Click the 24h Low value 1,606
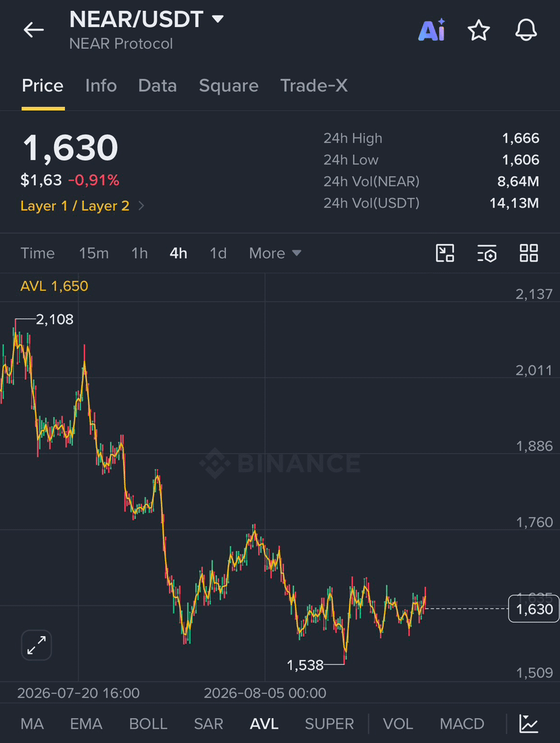Screen dimensions: 560x743 point(521,160)
